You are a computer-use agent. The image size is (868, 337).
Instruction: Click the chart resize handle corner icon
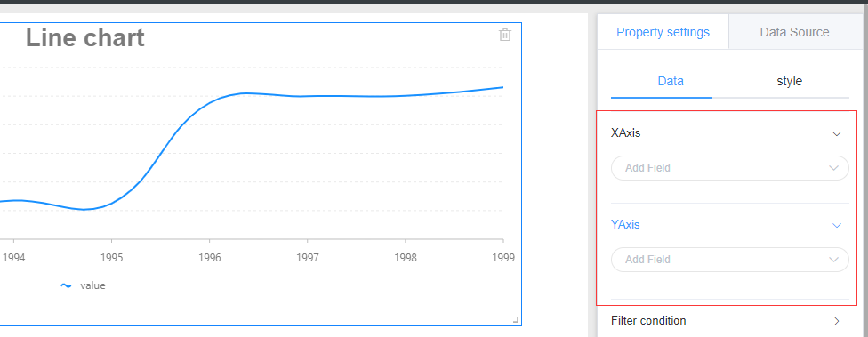pyautogui.click(x=516, y=320)
